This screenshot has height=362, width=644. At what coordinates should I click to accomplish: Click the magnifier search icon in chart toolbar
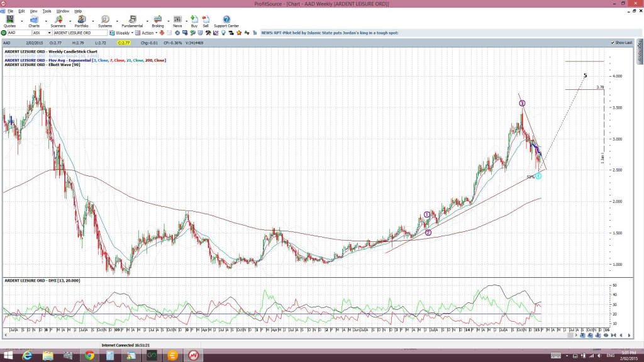pos(192,33)
